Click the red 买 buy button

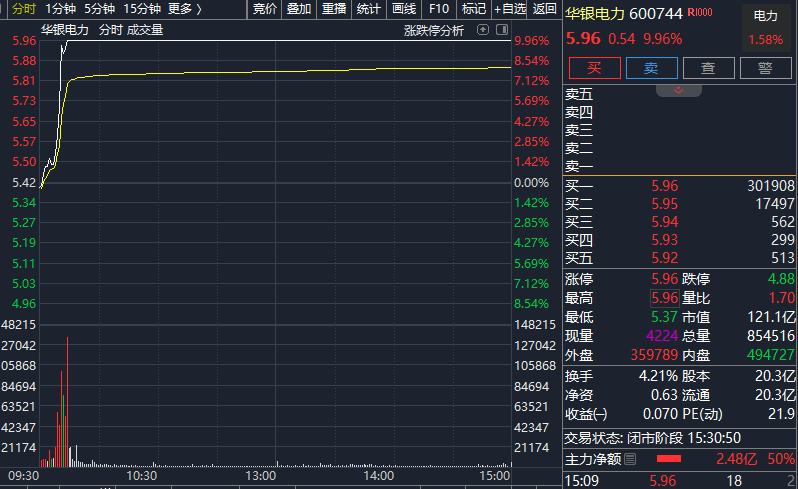594,68
